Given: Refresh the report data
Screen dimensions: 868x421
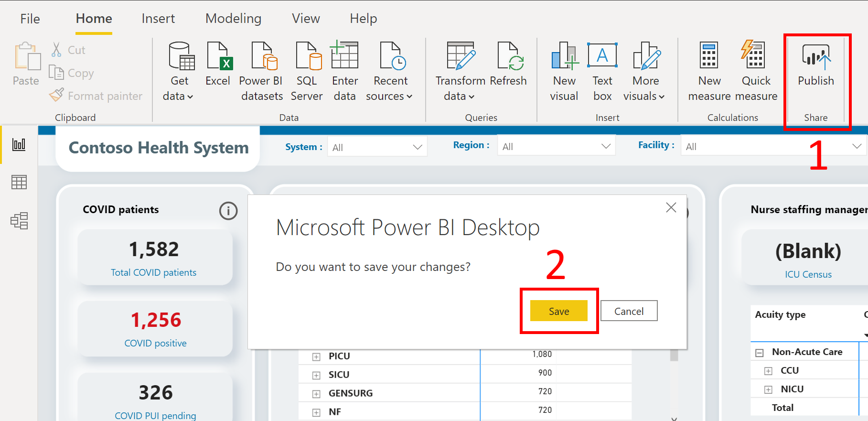Looking at the screenshot, I should (508, 64).
